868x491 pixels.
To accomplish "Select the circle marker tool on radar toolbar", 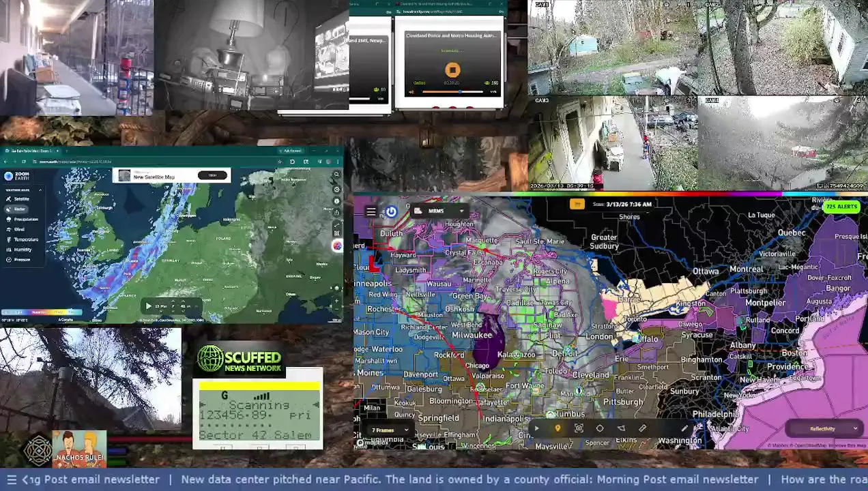I will point(600,428).
